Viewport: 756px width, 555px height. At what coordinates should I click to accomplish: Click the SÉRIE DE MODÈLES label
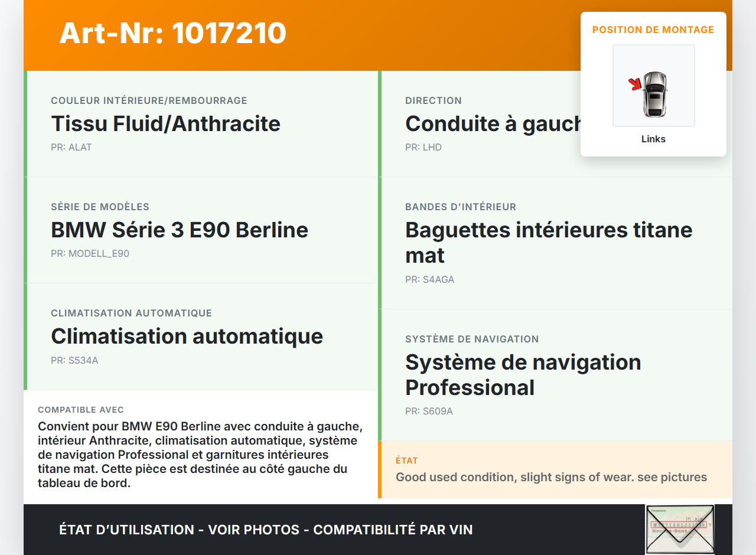click(x=100, y=207)
